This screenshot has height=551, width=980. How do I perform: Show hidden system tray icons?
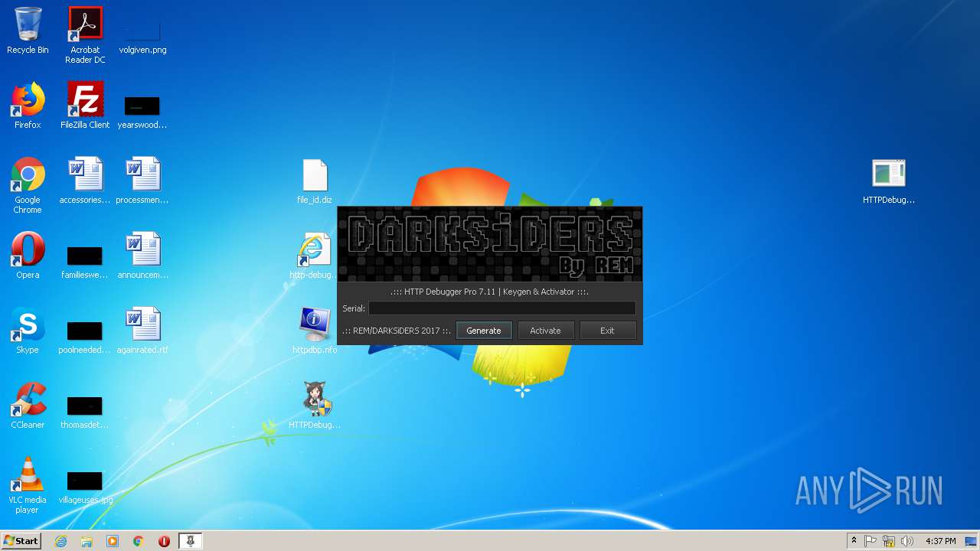854,541
